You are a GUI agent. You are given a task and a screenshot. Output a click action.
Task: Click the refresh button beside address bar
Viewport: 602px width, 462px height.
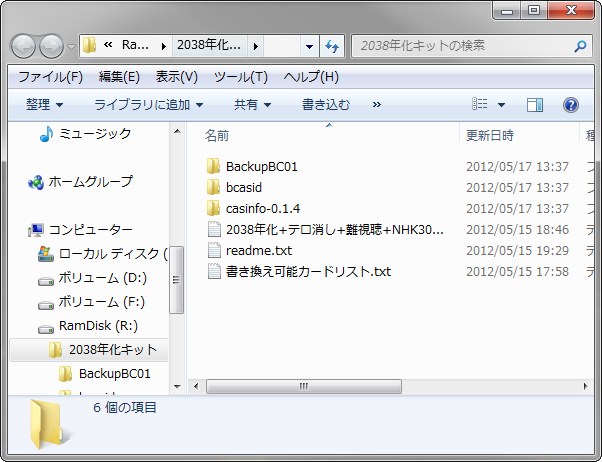[333, 46]
